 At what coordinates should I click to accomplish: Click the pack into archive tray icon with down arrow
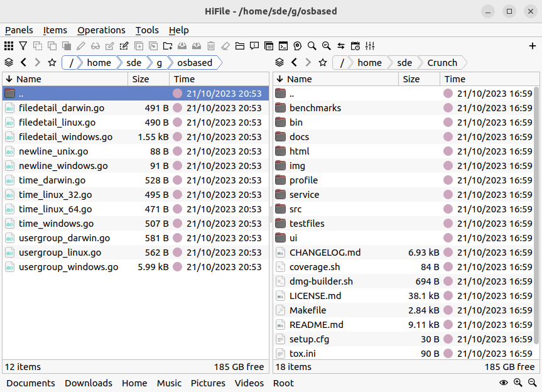[182, 46]
